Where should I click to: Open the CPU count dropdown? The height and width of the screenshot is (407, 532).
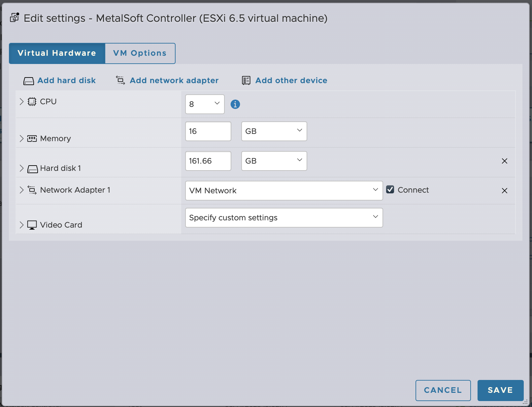205,104
